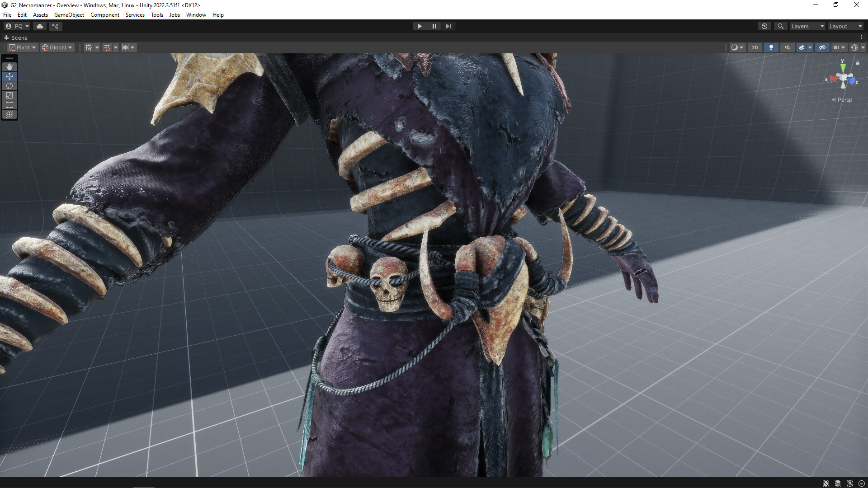Open Unity global search

780,26
